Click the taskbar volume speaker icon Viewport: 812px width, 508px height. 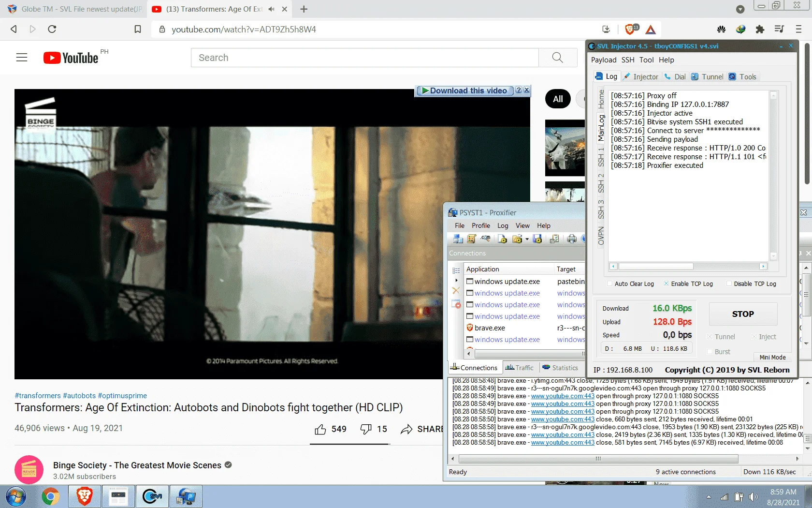tap(753, 497)
